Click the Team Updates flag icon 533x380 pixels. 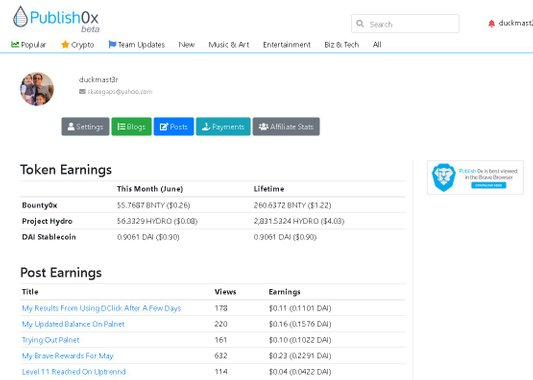point(112,44)
